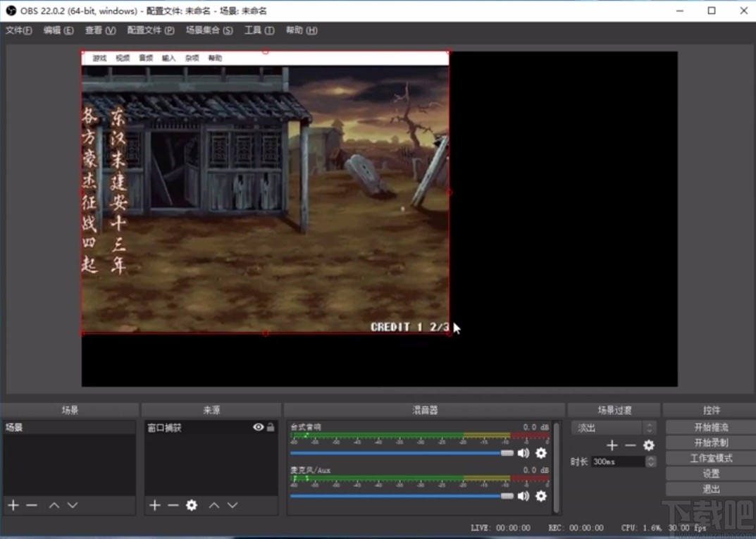Open source properties gear icon
756x539 pixels.
pos(192,504)
